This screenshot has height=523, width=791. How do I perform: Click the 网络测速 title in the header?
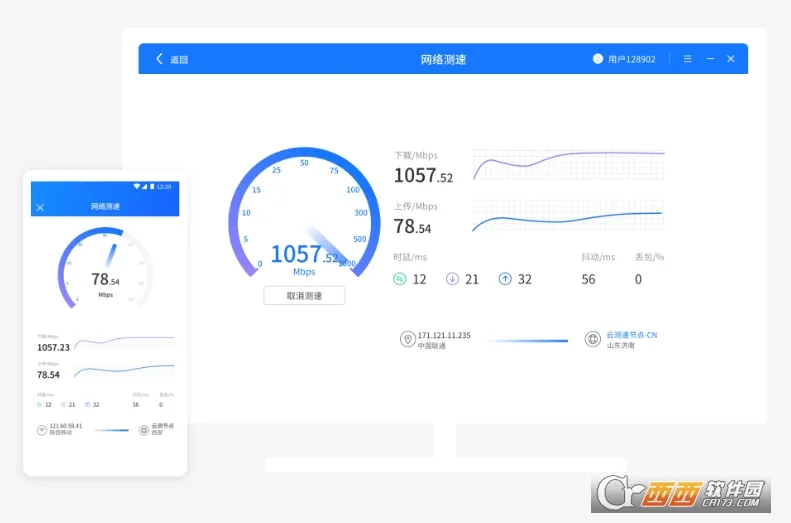[443, 59]
